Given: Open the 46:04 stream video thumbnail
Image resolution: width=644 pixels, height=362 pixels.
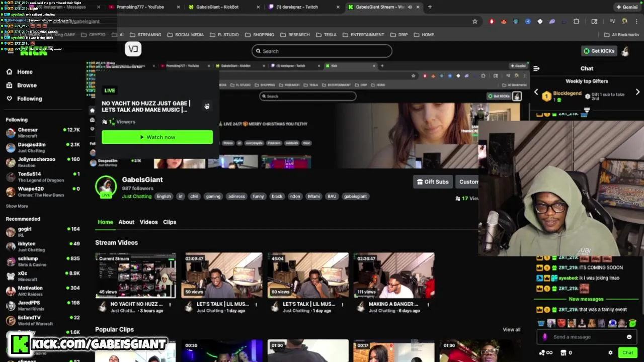Looking at the screenshot, I should pos(308,275).
